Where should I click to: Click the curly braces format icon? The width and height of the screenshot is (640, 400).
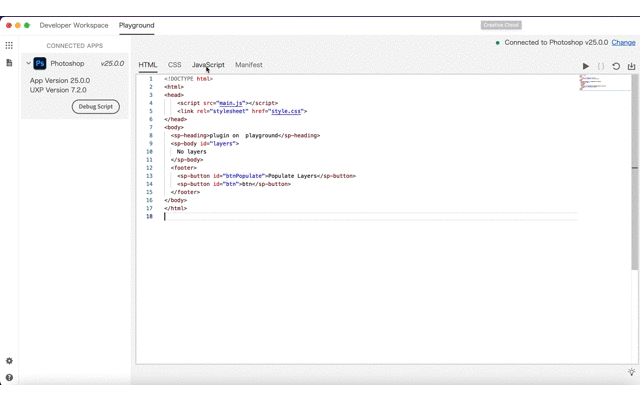[x=601, y=66]
